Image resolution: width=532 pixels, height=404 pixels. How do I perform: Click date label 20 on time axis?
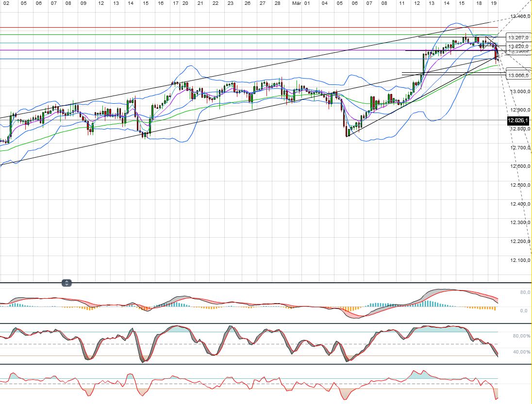coord(185,3)
